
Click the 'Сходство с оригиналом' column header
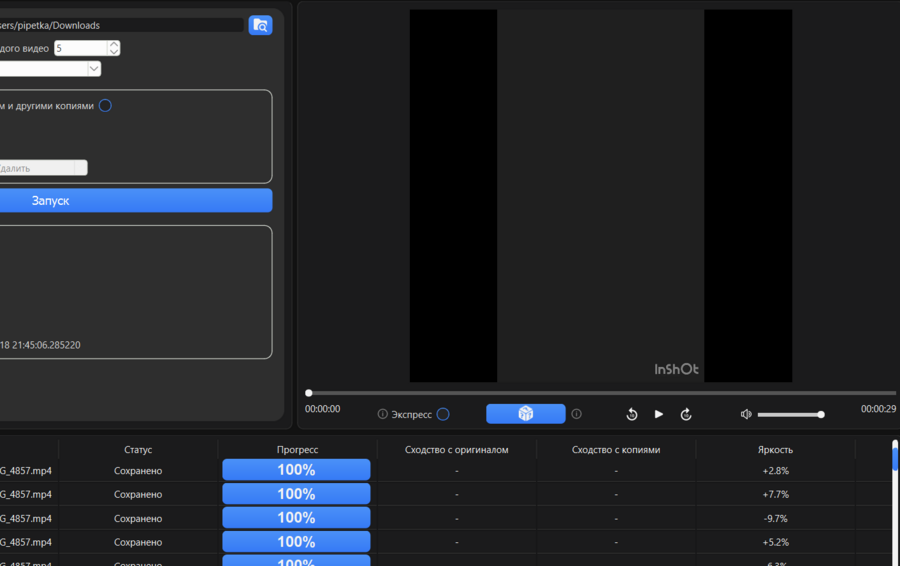pos(456,450)
